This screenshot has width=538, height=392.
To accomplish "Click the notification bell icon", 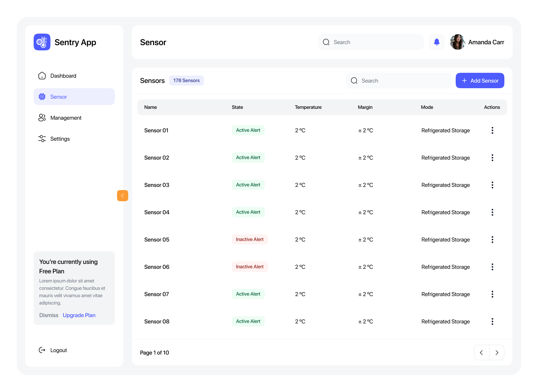I will tap(436, 42).
